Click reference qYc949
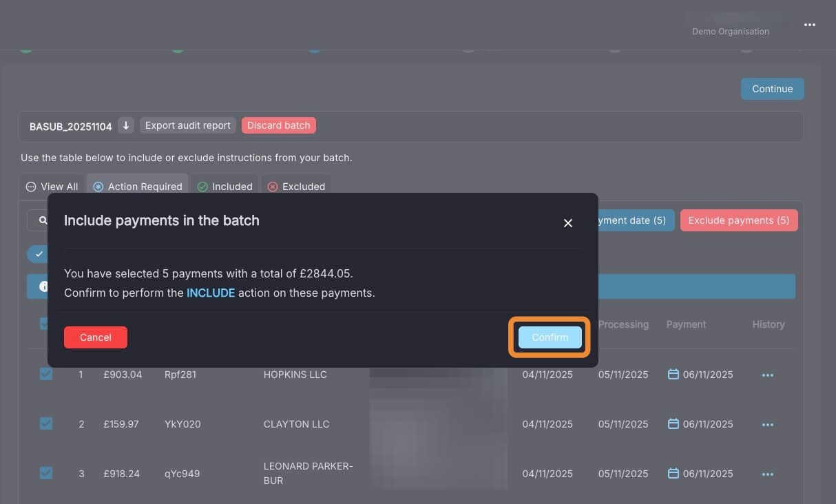This screenshot has height=504, width=836. [182, 474]
